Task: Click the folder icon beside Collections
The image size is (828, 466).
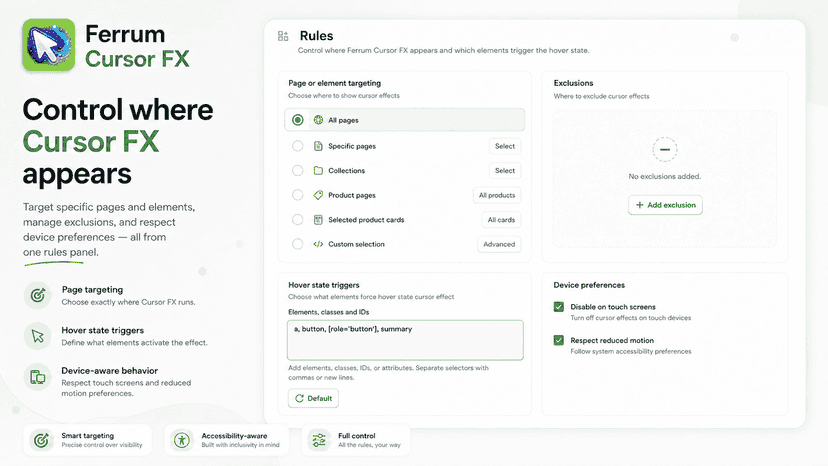Action: coord(318,171)
